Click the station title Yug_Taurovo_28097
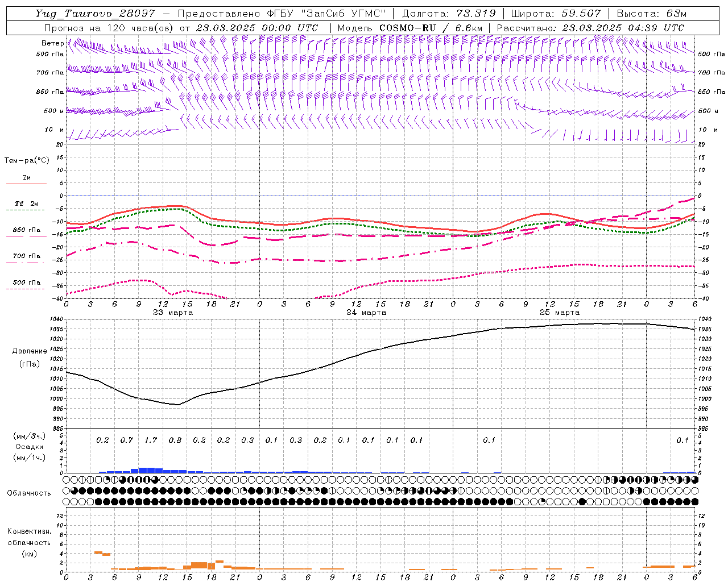Image resolution: width=728 pixels, height=582 pixels. [x=95, y=14]
